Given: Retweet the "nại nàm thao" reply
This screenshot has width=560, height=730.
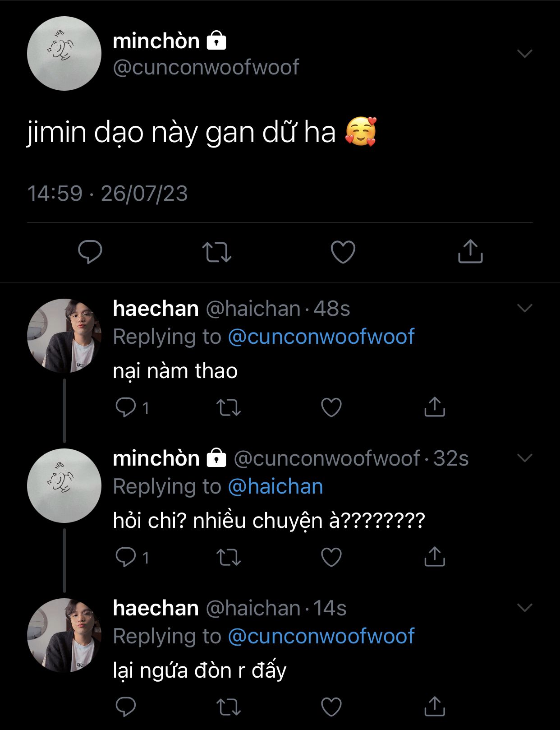Looking at the screenshot, I should click(x=229, y=407).
